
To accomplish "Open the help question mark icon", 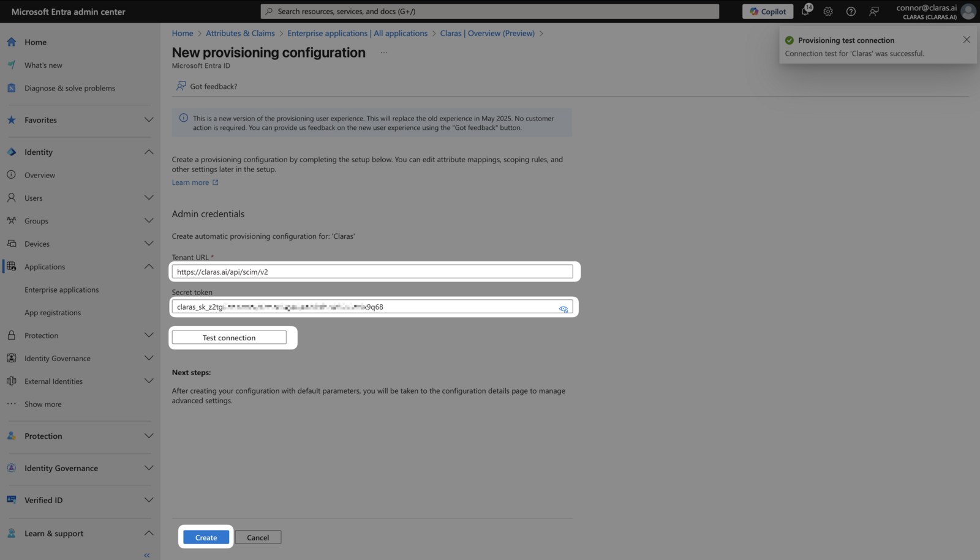I will [x=851, y=11].
